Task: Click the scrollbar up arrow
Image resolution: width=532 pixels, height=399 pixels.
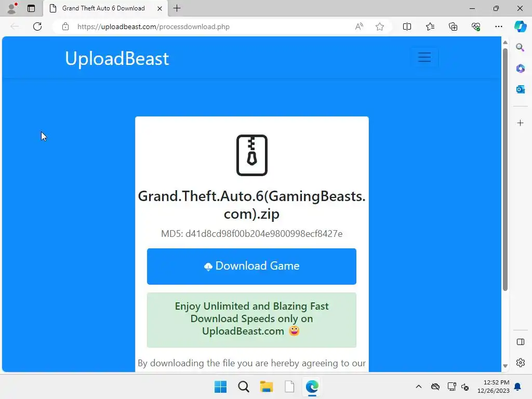Action: [x=505, y=43]
